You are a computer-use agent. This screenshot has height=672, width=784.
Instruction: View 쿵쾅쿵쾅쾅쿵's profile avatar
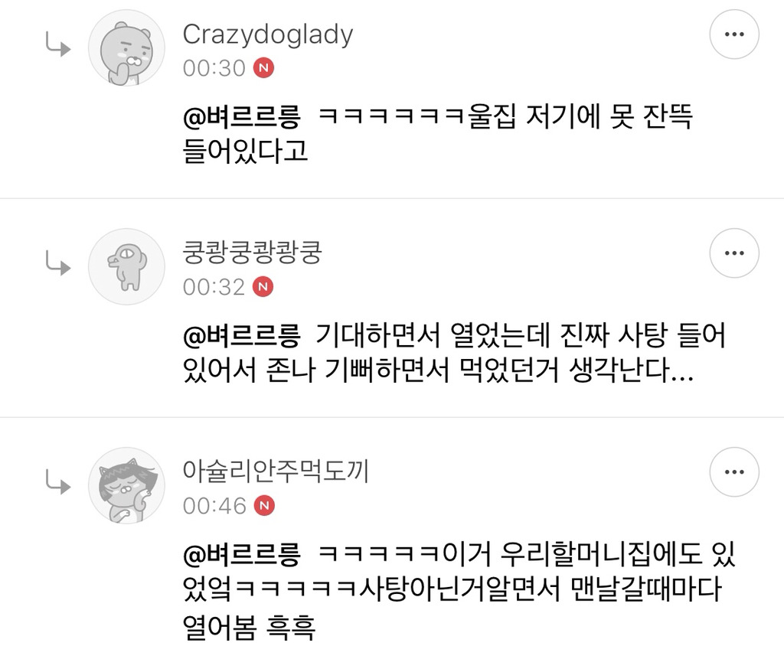click(126, 266)
